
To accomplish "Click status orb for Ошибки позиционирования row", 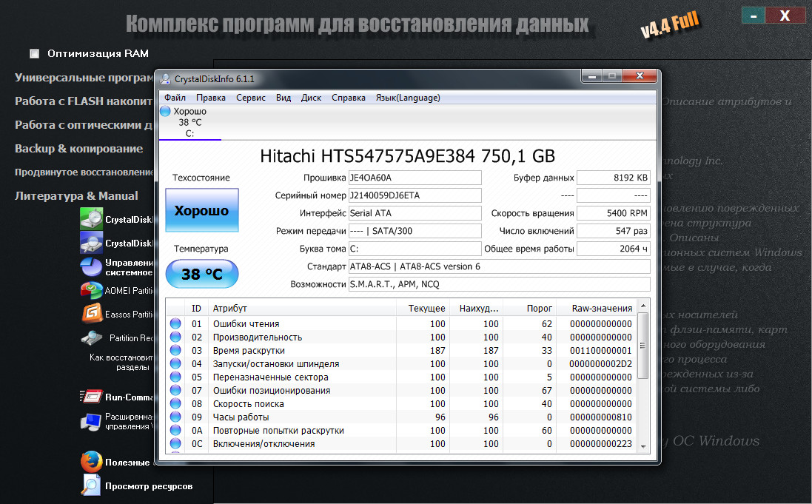I will (175, 390).
